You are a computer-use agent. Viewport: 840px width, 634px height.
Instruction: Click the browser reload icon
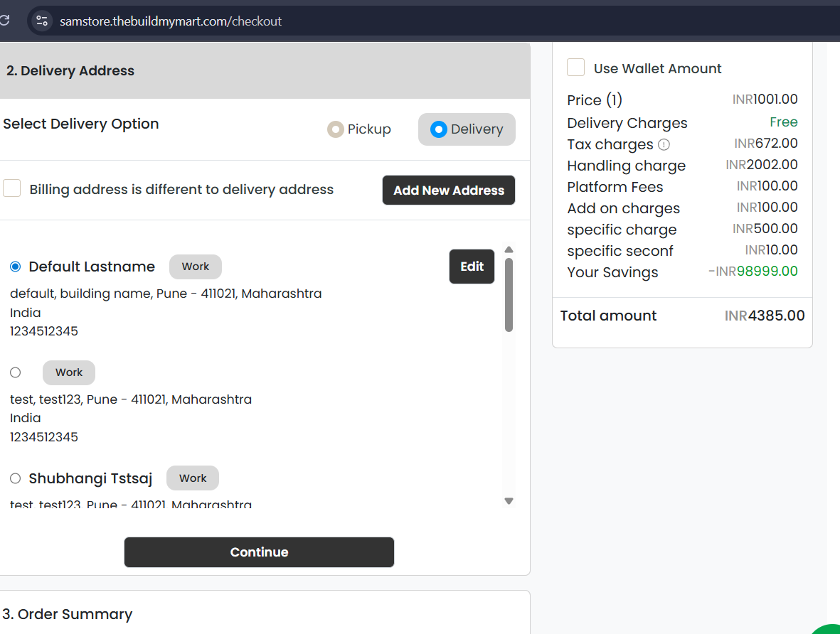tap(4, 21)
